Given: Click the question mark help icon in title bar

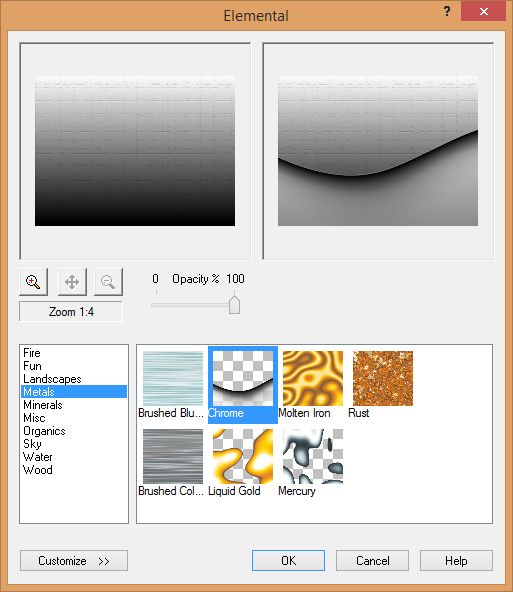Looking at the screenshot, I should (x=447, y=11).
